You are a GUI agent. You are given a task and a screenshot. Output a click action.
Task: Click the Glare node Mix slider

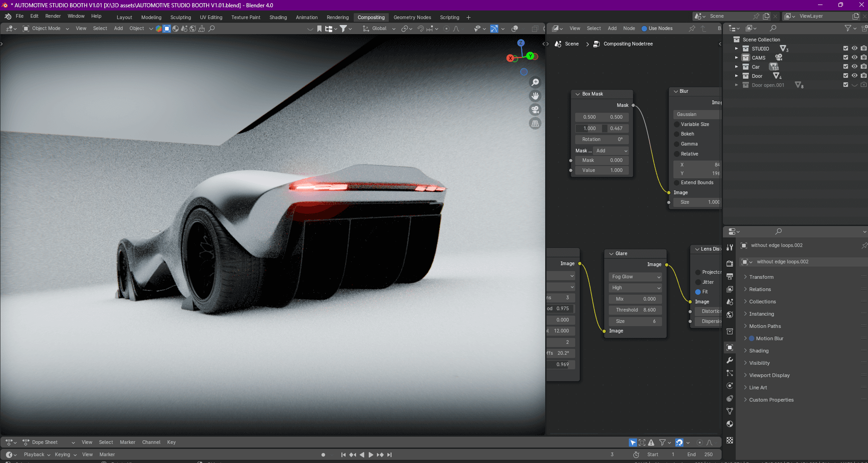[635, 299]
